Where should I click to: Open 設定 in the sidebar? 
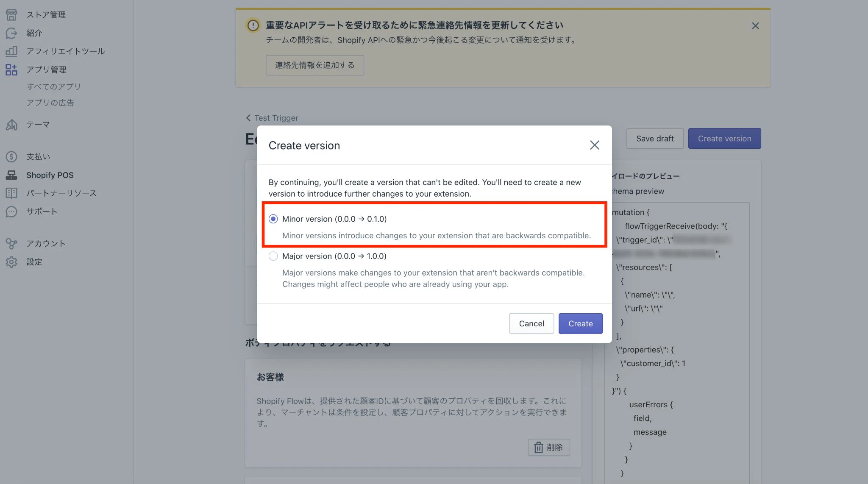(34, 262)
